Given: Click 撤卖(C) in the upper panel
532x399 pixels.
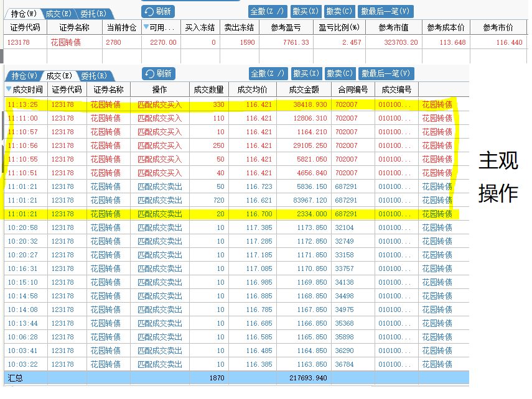Looking at the screenshot, I should click(x=339, y=12).
